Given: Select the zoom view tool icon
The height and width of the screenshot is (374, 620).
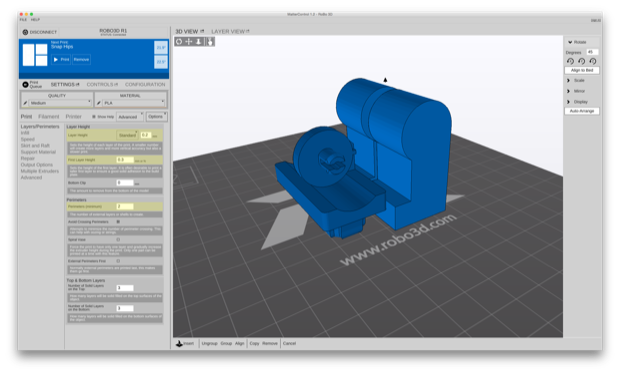Looking at the screenshot, I should coord(198,42).
